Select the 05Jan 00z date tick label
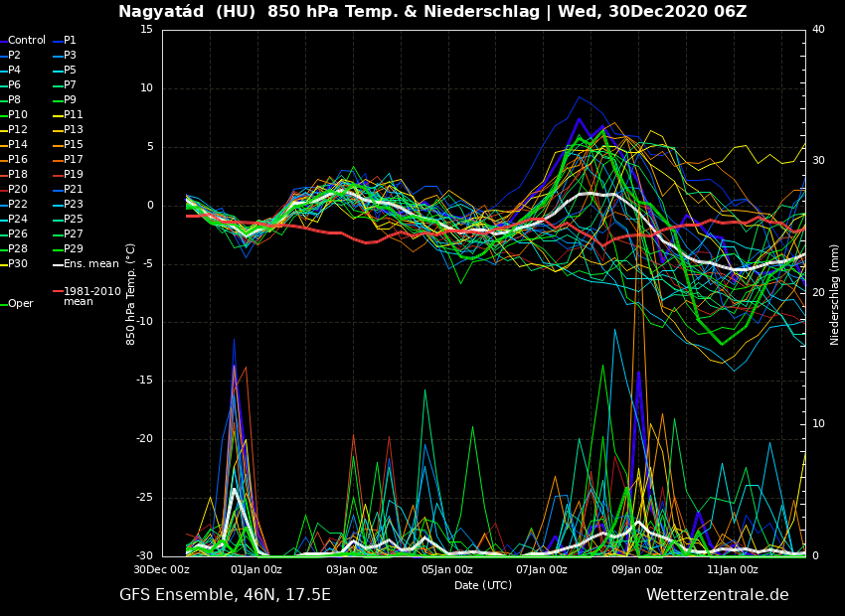The height and width of the screenshot is (616, 845). tap(447, 570)
